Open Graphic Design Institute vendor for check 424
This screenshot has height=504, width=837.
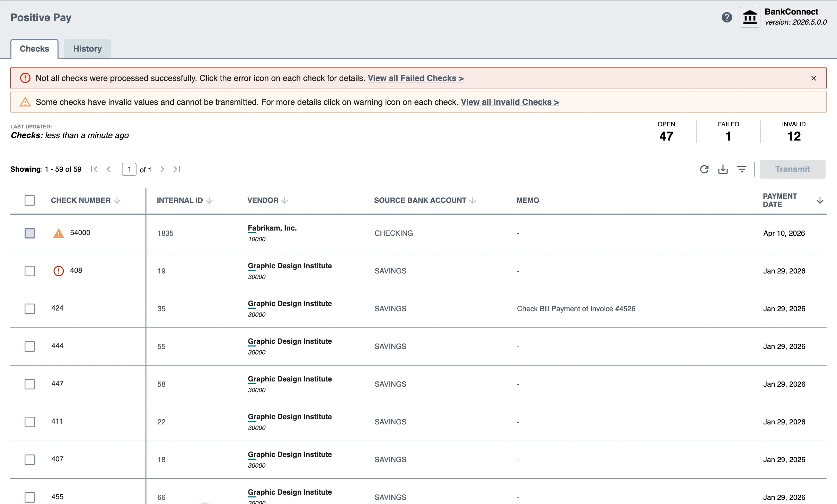pos(290,304)
